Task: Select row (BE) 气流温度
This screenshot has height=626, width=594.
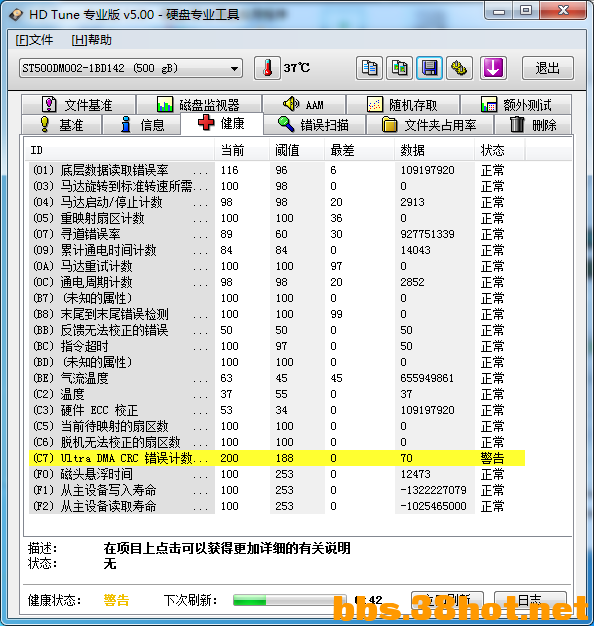Action: 277,378
